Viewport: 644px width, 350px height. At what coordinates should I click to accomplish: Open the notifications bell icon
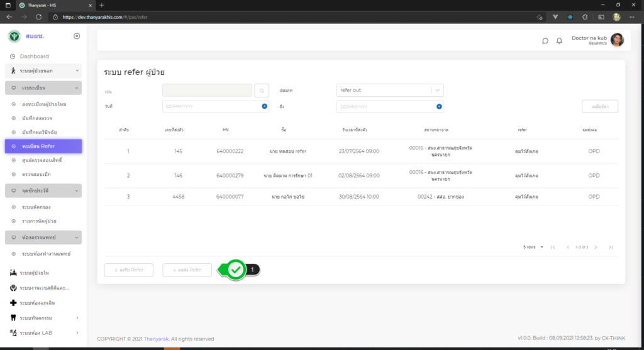[559, 41]
